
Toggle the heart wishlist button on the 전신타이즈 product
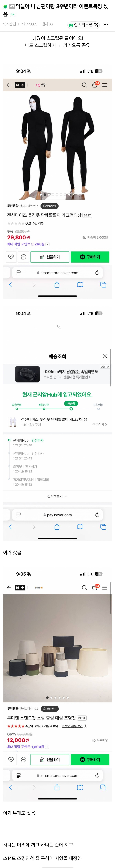coord(11,257)
